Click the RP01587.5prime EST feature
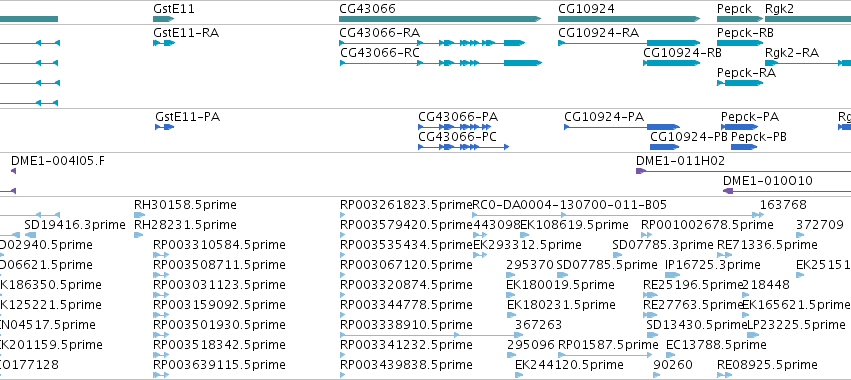This screenshot has width=851, height=380. click(605, 356)
